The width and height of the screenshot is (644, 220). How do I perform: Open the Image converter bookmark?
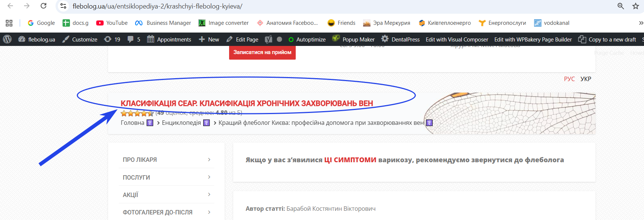click(x=224, y=23)
